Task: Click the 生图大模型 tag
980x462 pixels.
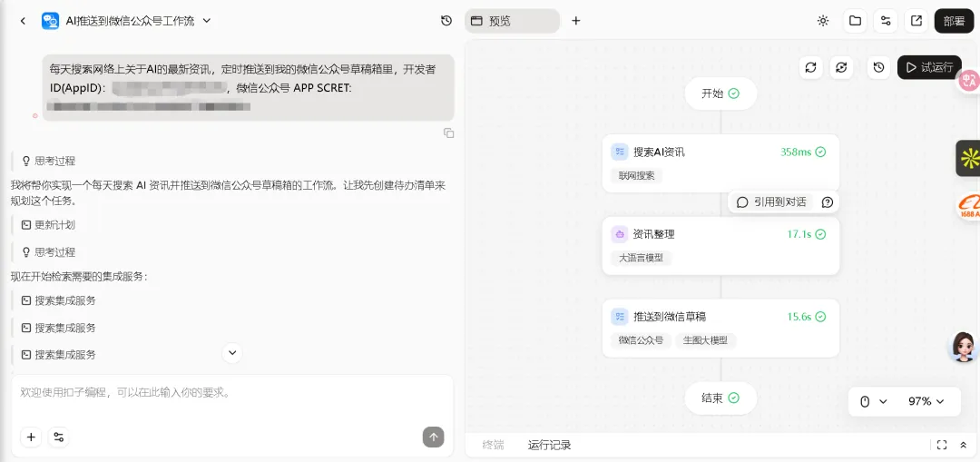Action: click(x=706, y=340)
